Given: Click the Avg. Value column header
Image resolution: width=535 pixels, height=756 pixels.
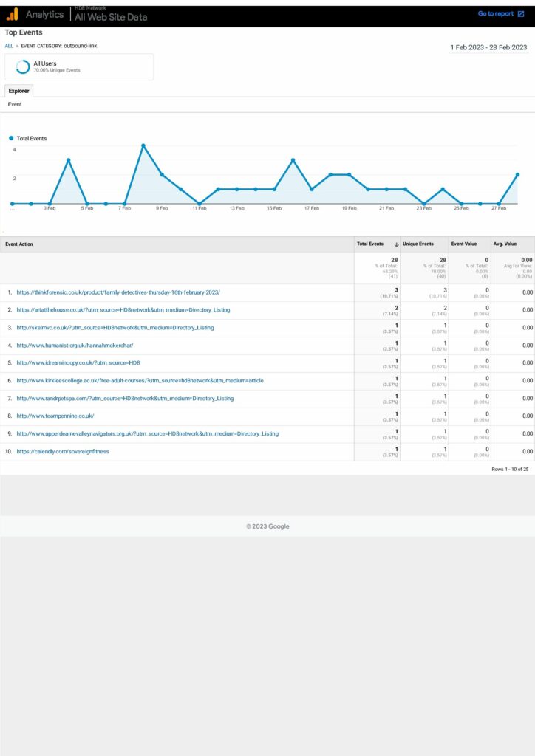Looking at the screenshot, I should pyautogui.click(x=505, y=244).
